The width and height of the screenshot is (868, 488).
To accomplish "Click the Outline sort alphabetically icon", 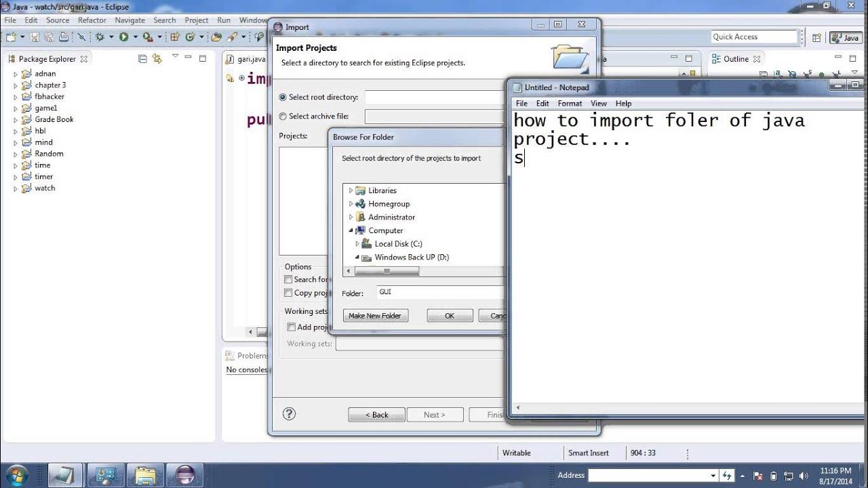I will click(778, 74).
